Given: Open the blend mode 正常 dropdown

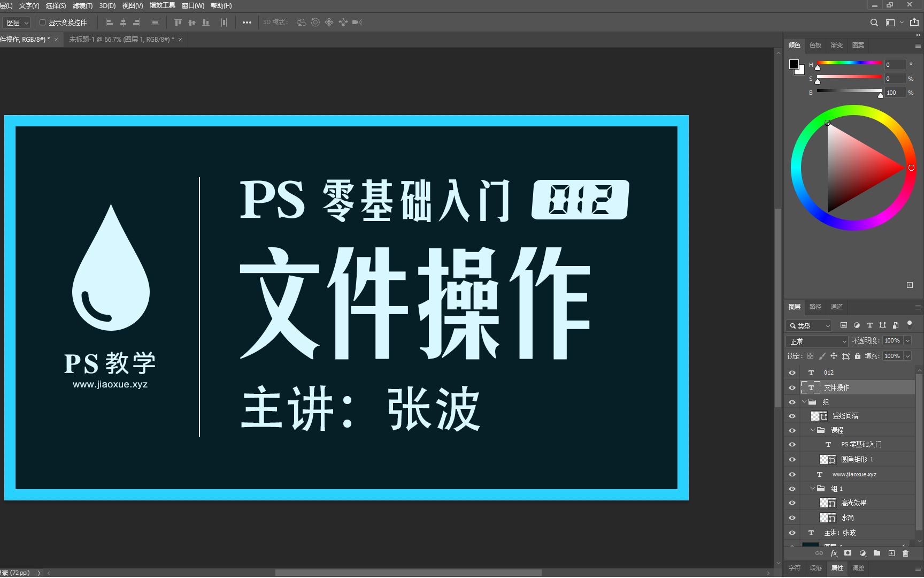Looking at the screenshot, I should [x=816, y=341].
